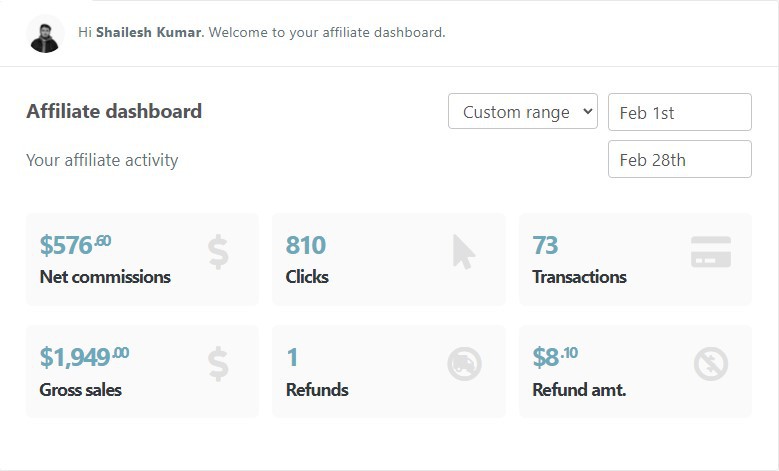779x471 pixels.
Task: Click the 810 clicks count
Action: [306, 245]
